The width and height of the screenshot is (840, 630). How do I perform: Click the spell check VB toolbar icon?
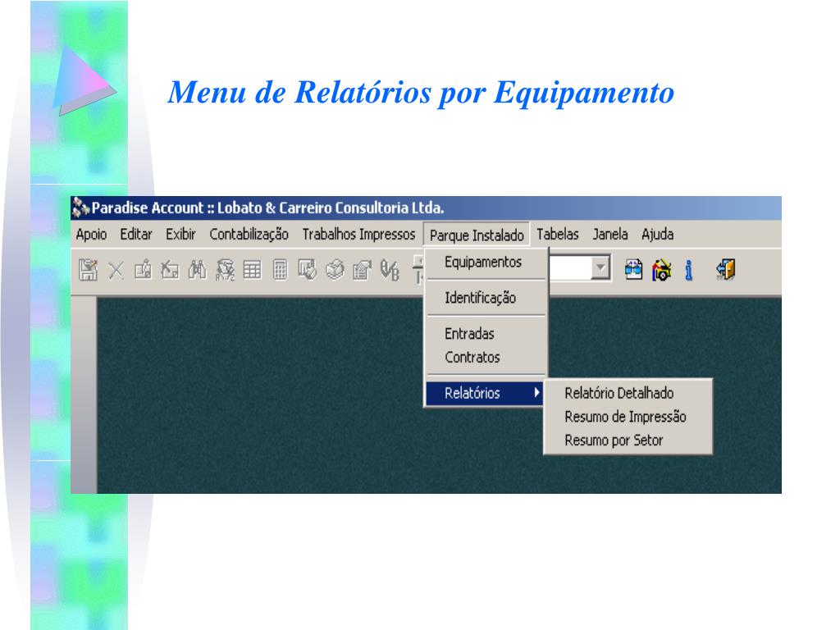[390, 270]
